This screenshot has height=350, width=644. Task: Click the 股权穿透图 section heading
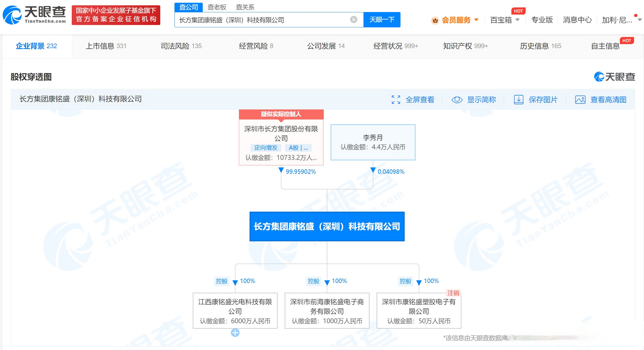(31, 77)
